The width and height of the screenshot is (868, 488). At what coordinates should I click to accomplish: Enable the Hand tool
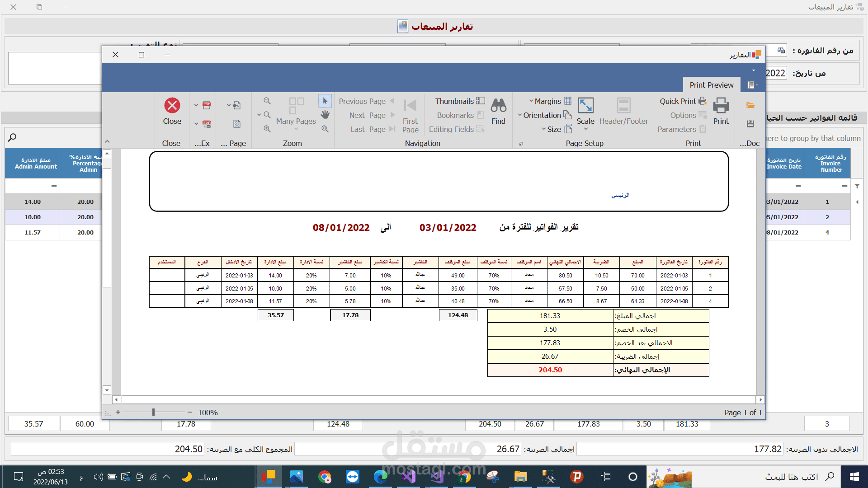[x=325, y=115]
